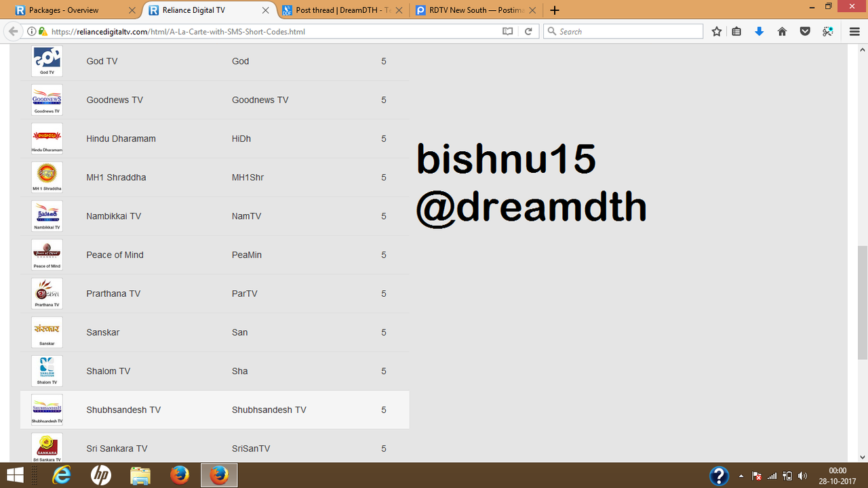The width and height of the screenshot is (868, 488).
Task: Show hidden system tray icons
Action: tap(741, 476)
